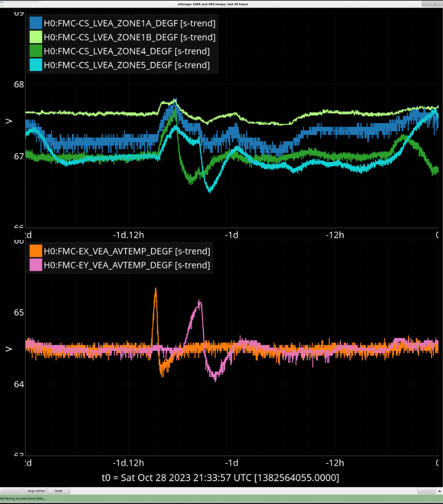Click the orange EX_VEA legend swatch
This screenshot has height=504, width=443.
click(x=36, y=251)
